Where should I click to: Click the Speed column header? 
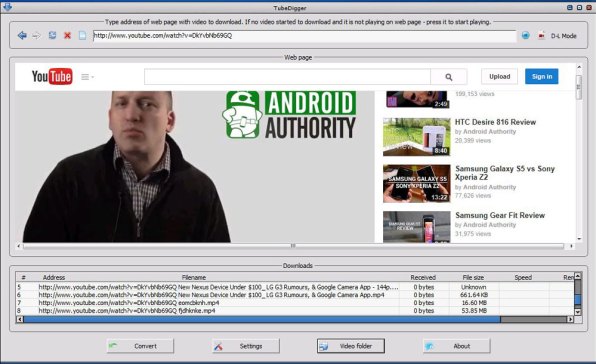click(523, 277)
